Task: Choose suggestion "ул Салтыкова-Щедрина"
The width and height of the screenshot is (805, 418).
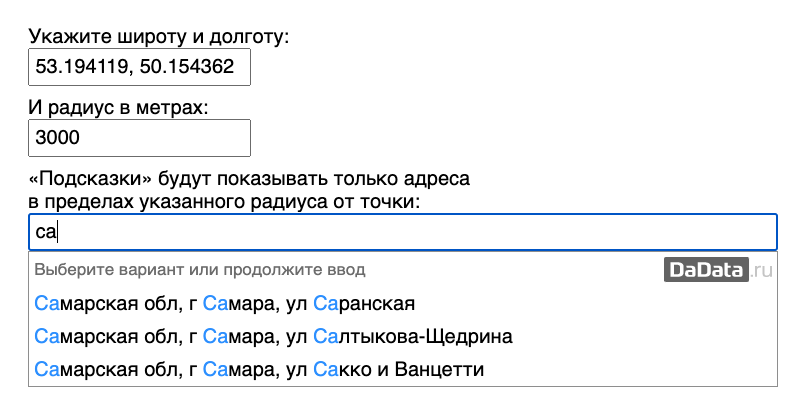Action: click(x=403, y=336)
